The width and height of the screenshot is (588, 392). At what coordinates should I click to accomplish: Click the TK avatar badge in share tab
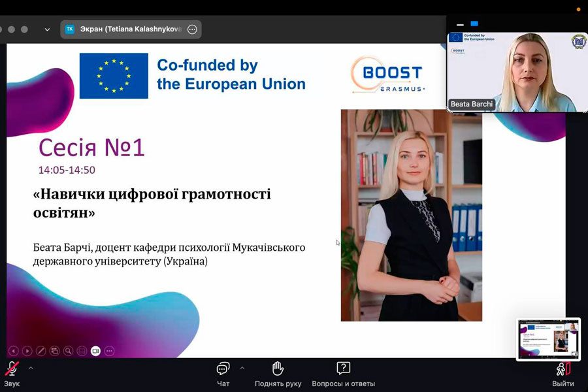(70, 29)
